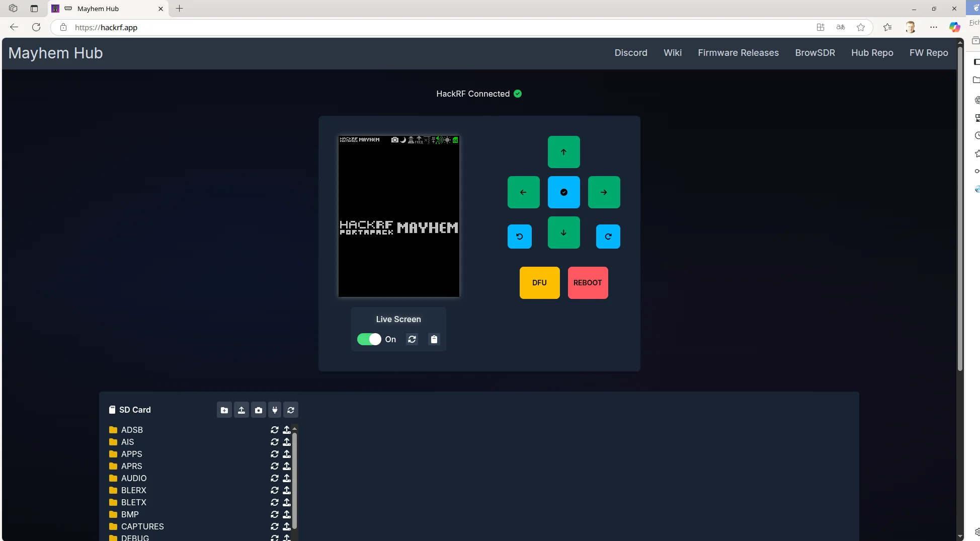Refresh the ADSB folder
The width and height of the screenshot is (980, 541).
[275, 430]
